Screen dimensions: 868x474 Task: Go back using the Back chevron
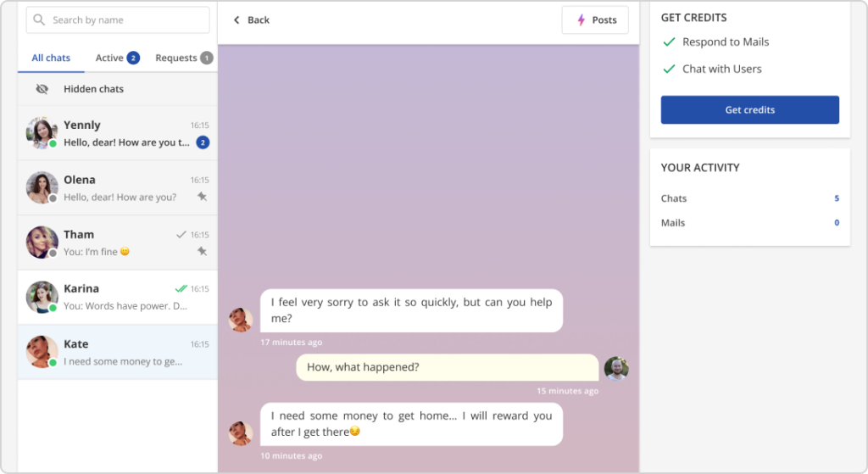pos(236,20)
